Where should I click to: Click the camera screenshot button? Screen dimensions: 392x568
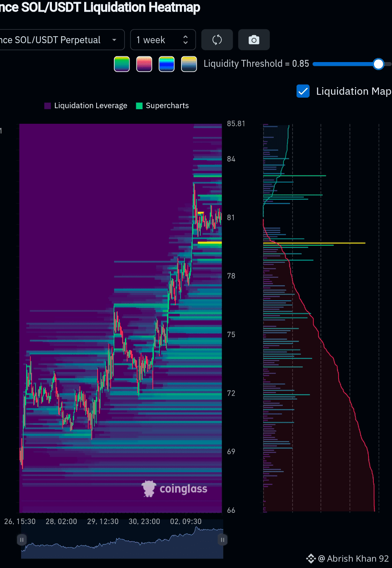click(x=254, y=40)
